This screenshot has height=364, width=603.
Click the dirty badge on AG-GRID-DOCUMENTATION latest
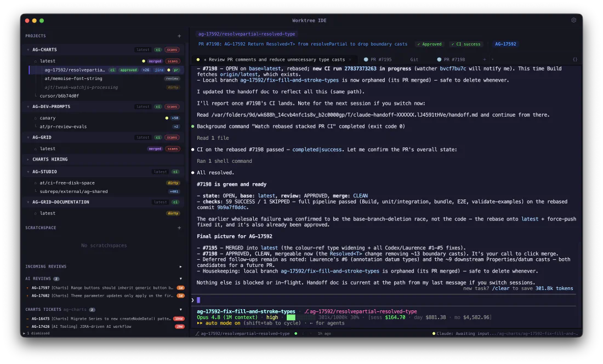[x=173, y=213]
